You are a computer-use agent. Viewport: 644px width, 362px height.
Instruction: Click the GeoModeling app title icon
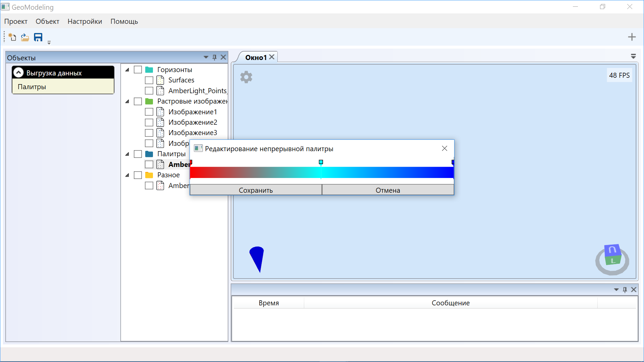pos(5,7)
